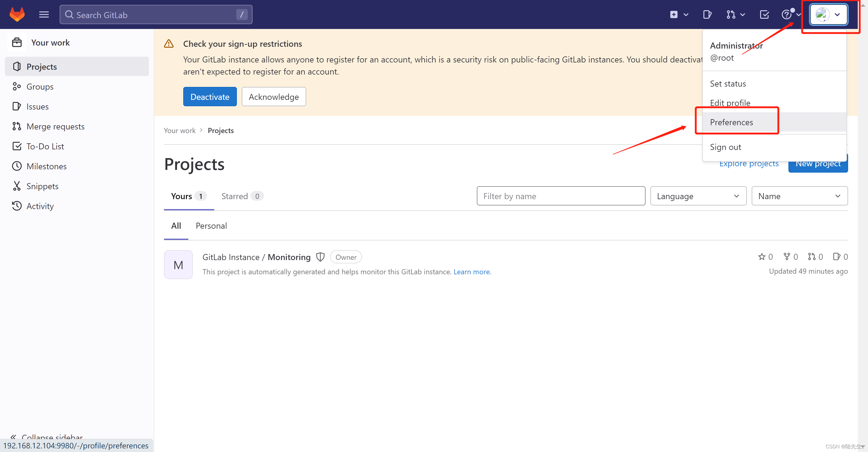868x452 pixels.
Task: Click Learn more link in Monitoring
Action: tap(473, 272)
